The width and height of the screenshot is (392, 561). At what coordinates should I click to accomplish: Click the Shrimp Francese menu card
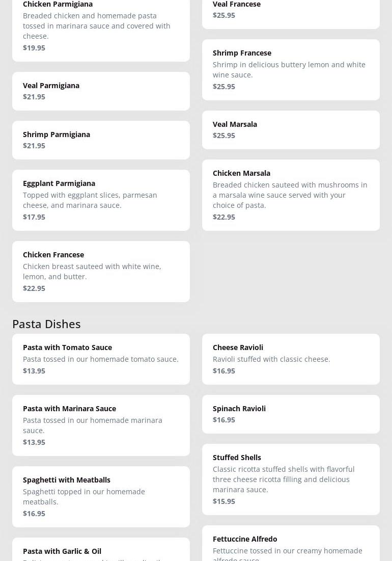(x=291, y=70)
